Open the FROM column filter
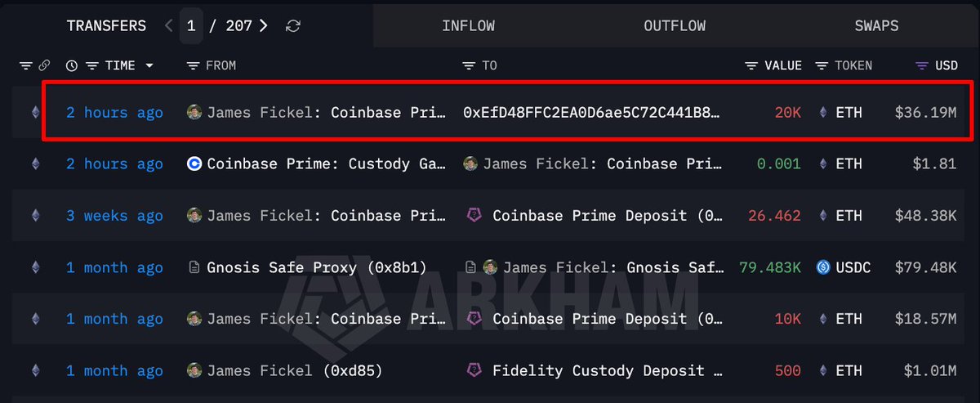The width and height of the screenshot is (980, 403). pyautogui.click(x=193, y=65)
